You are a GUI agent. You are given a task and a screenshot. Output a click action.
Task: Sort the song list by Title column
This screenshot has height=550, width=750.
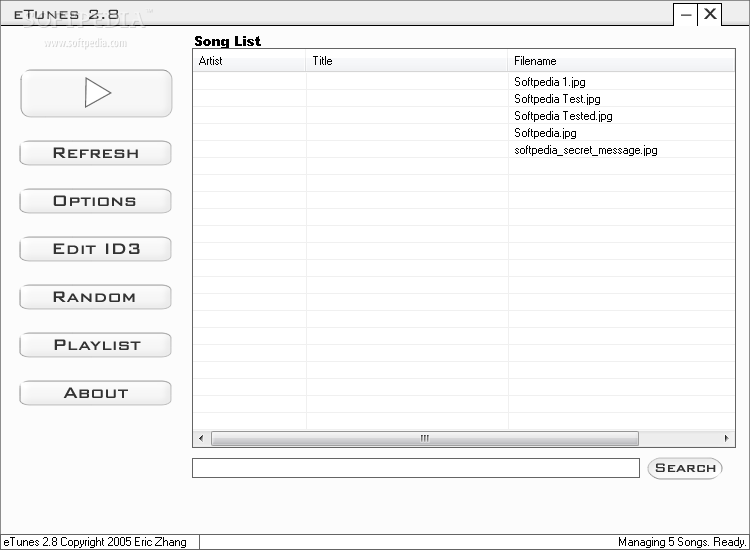click(x=407, y=61)
